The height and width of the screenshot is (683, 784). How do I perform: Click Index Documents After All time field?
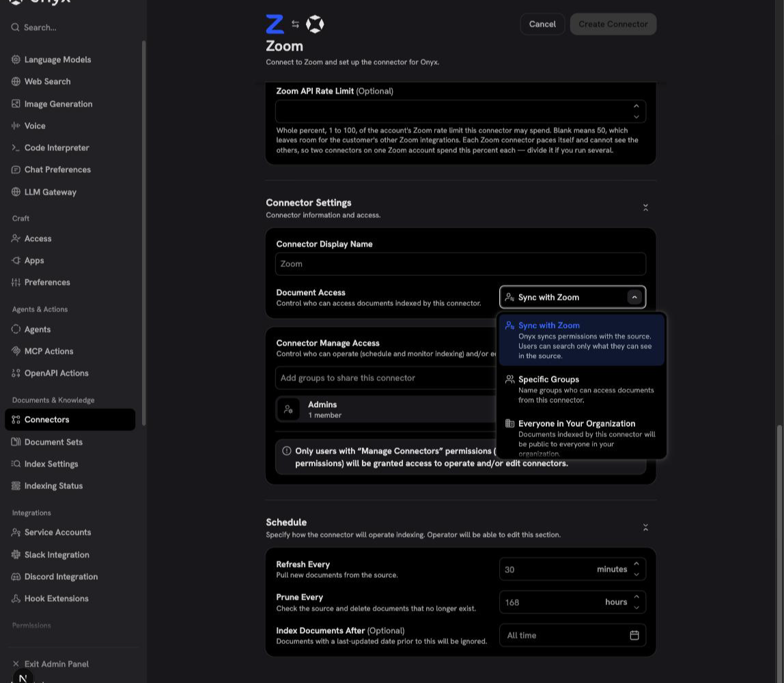pyautogui.click(x=572, y=635)
